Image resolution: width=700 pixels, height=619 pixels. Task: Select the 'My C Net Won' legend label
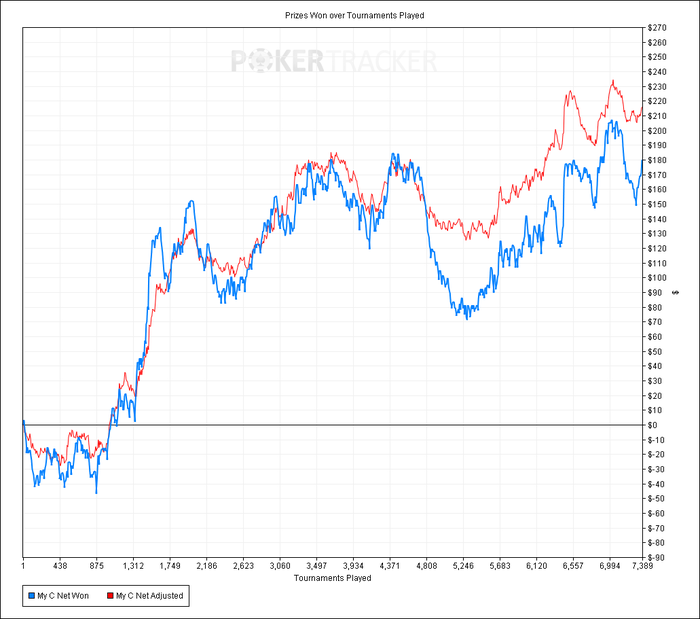pyautogui.click(x=63, y=596)
